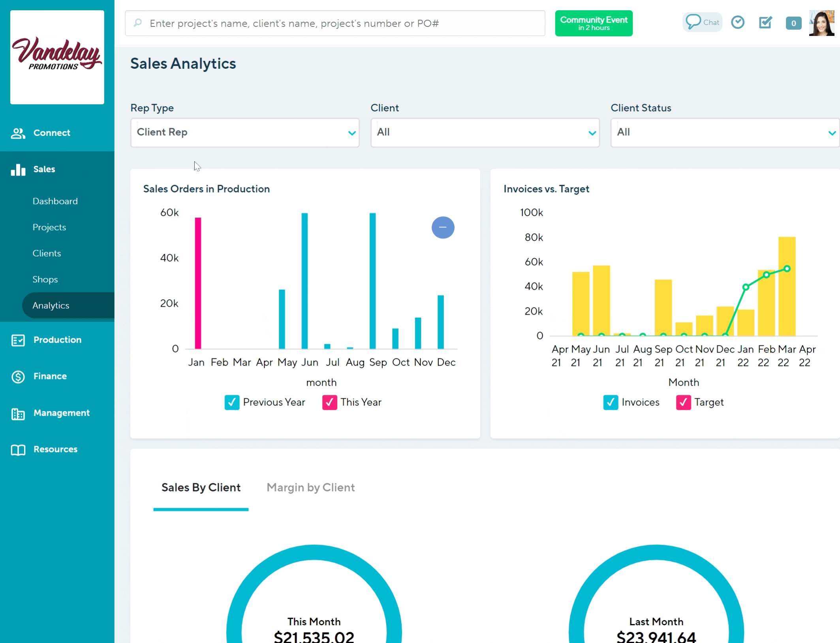Switch to Margin by Client tab
Image resolution: width=840 pixels, height=643 pixels.
click(x=310, y=488)
